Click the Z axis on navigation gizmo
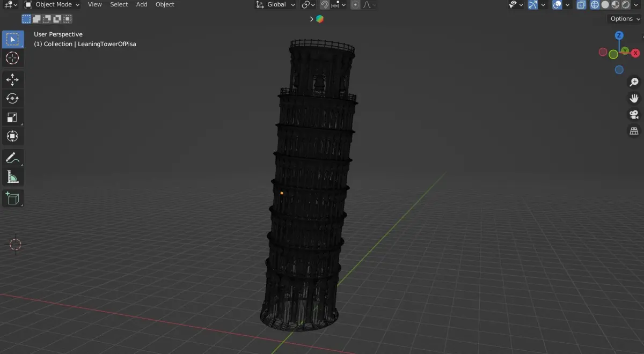Screen dimensions: 644x354 619,35
